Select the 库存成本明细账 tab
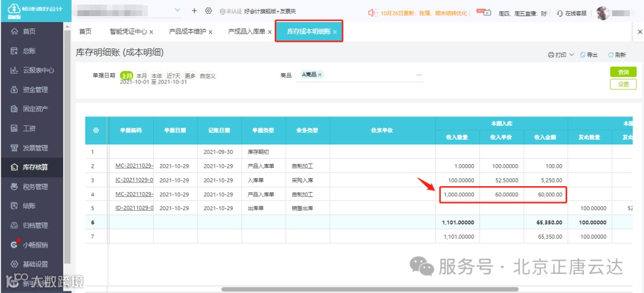 (308, 32)
